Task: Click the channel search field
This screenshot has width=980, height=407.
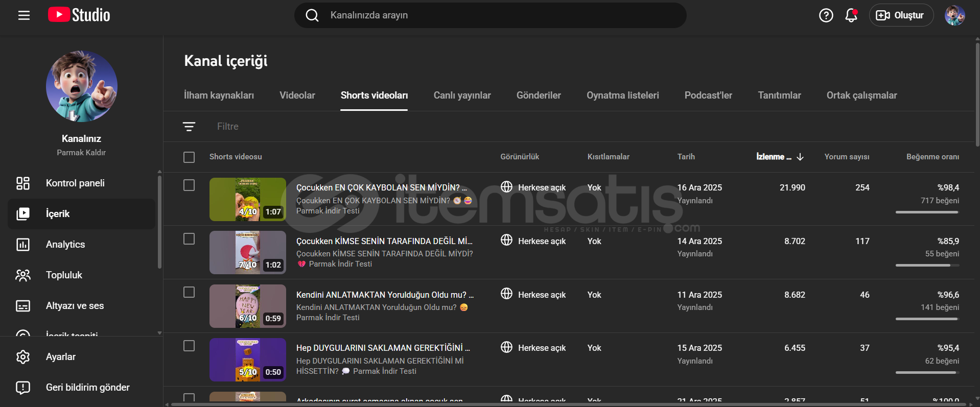Action: pyautogui.click(x=491, y=15)
